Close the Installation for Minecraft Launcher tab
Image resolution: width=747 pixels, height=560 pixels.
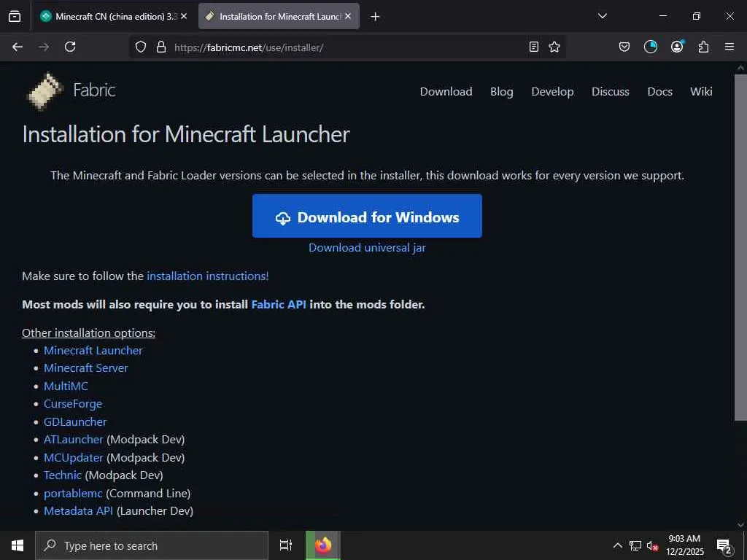coord(348,16)
